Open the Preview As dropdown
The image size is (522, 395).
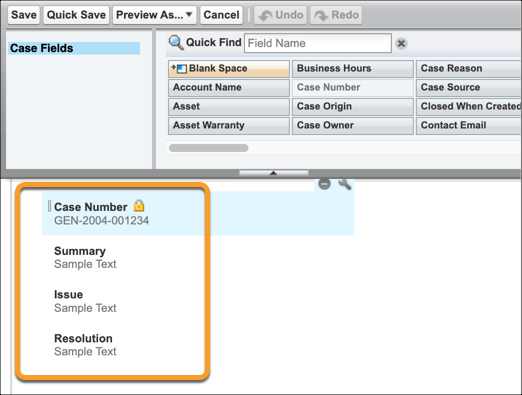(154, 15)
